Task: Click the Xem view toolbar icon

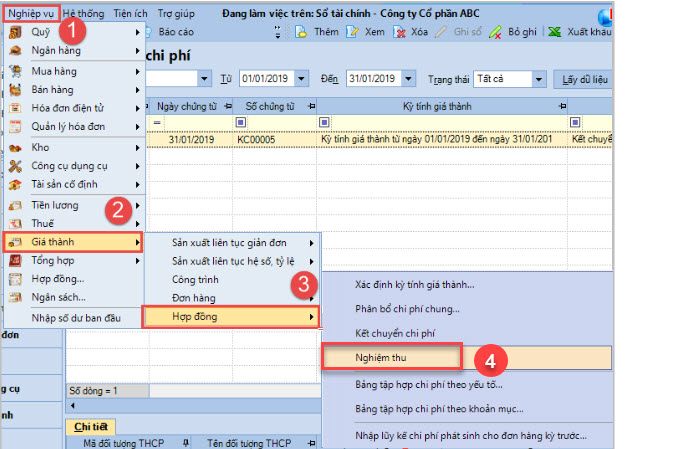Action: click(x=352, y=32)
